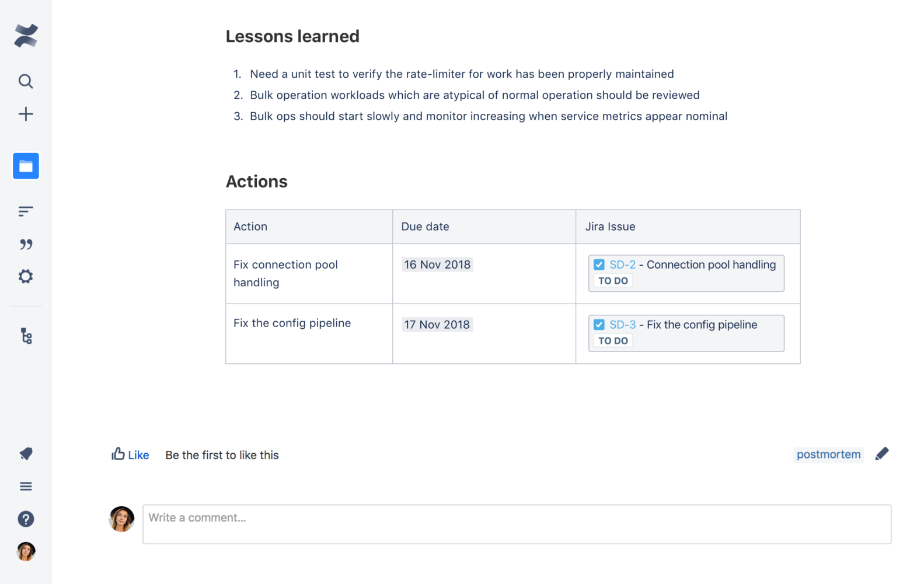Click the SD-3 issue checkbox icon
Image resolution: width=924 pixels, height=584 pixels.
coord(599,325)
